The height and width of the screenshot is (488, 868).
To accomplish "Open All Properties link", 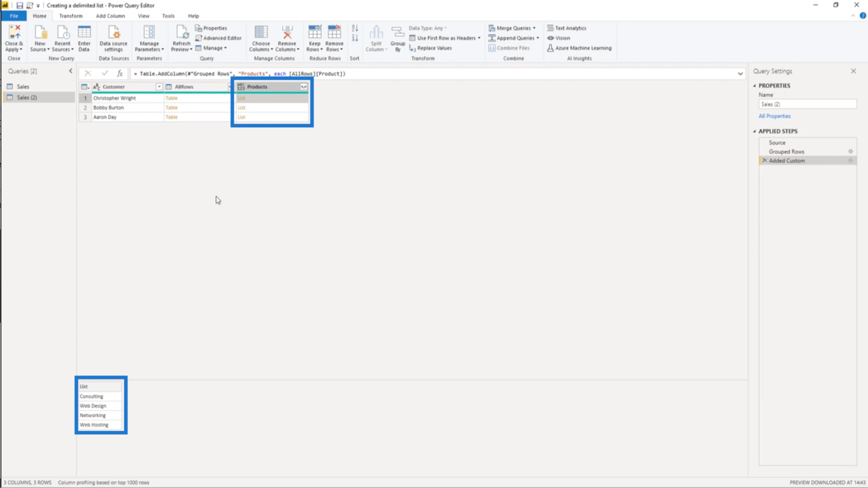I will point(774,116).
